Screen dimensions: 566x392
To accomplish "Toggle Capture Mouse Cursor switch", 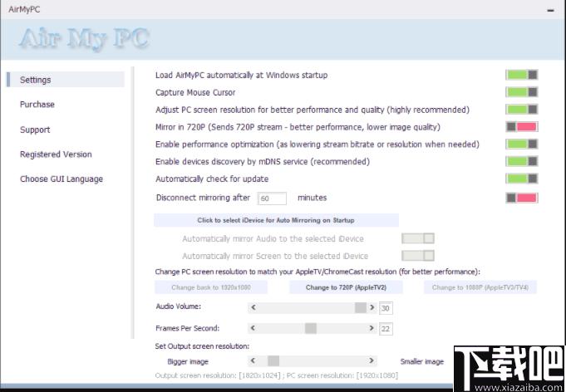I will pyautogui.click(x=522, y=92).
